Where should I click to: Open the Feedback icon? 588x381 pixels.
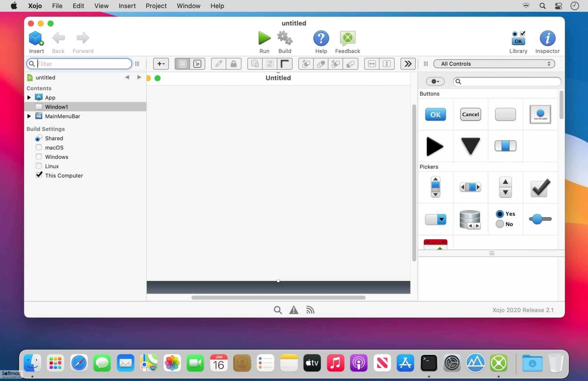coord(347,38)
